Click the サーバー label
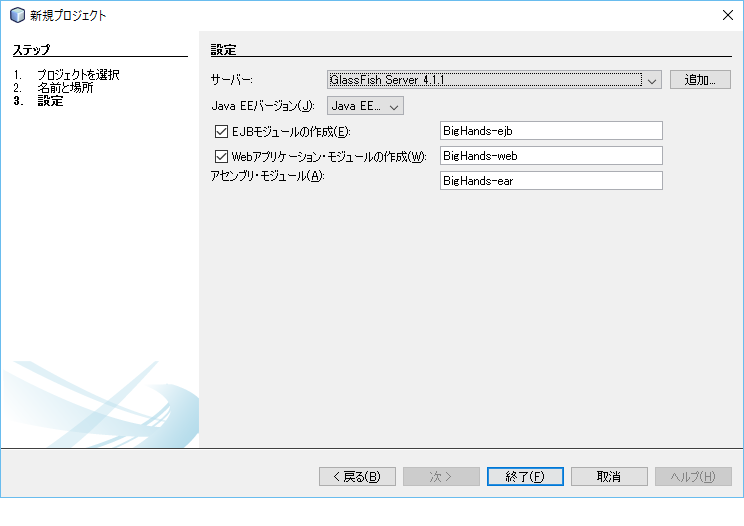This screenshot has width=744, height=526. [x=232, y=80]
